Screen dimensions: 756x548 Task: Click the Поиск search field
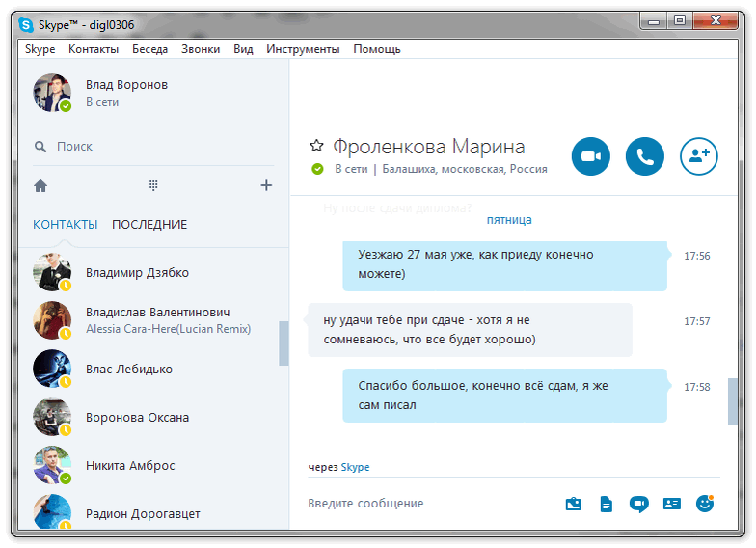coord(153,147)
